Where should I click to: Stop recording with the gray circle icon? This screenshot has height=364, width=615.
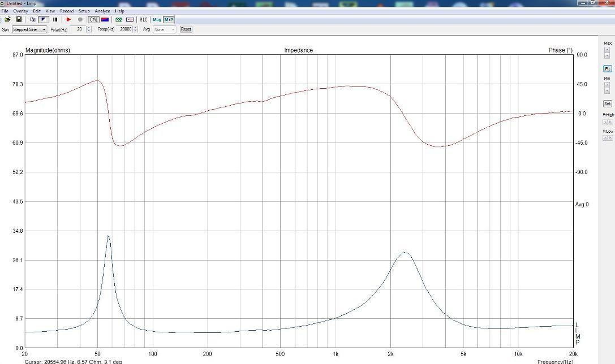80,20
